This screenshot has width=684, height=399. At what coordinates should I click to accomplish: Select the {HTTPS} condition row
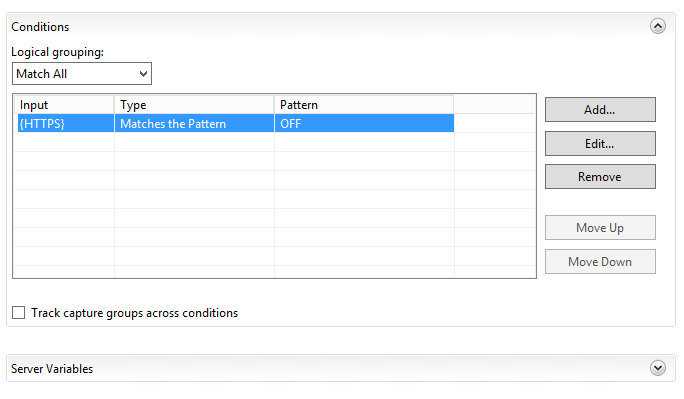[236, 123]
